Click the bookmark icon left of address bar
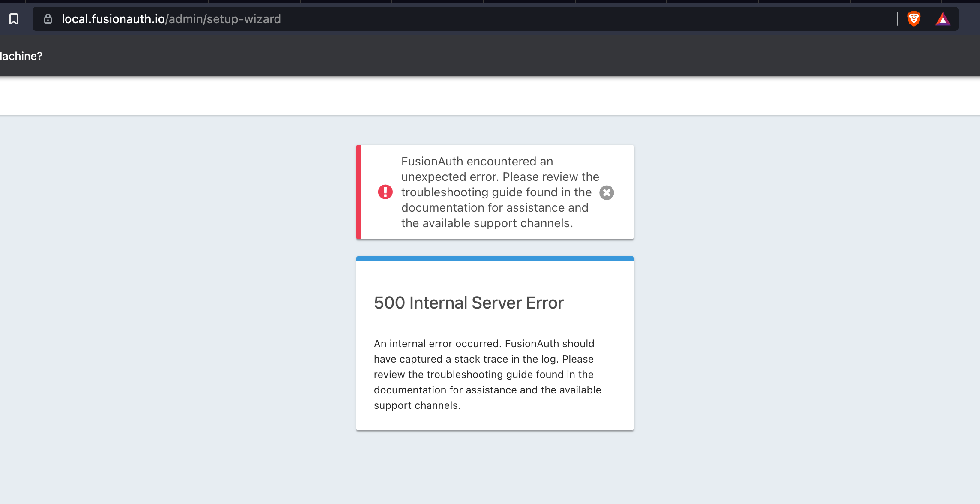Image resolution: width=980 pixels, height=504 pixels. click(13, 19)
